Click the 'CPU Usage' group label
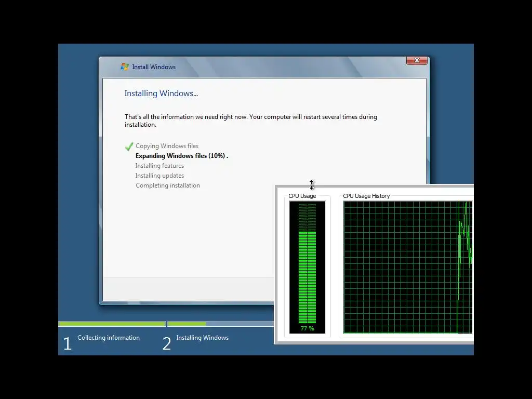 point(302,196)
